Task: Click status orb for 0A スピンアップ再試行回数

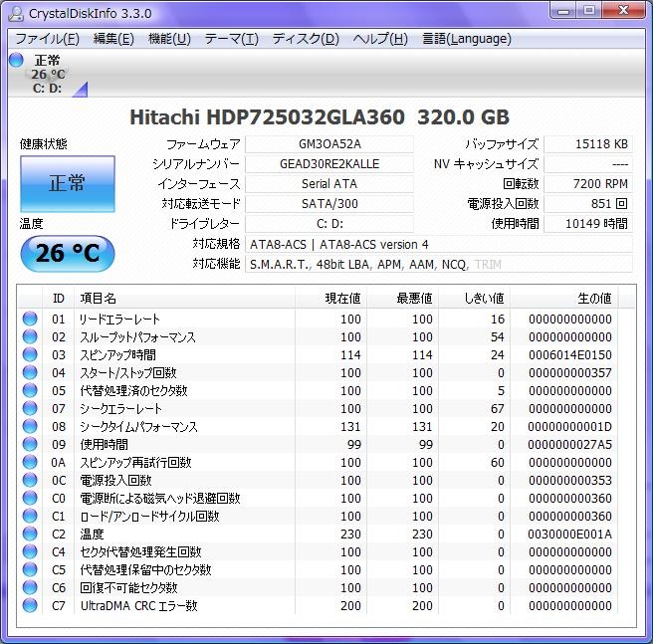Action: pos(30,462)
